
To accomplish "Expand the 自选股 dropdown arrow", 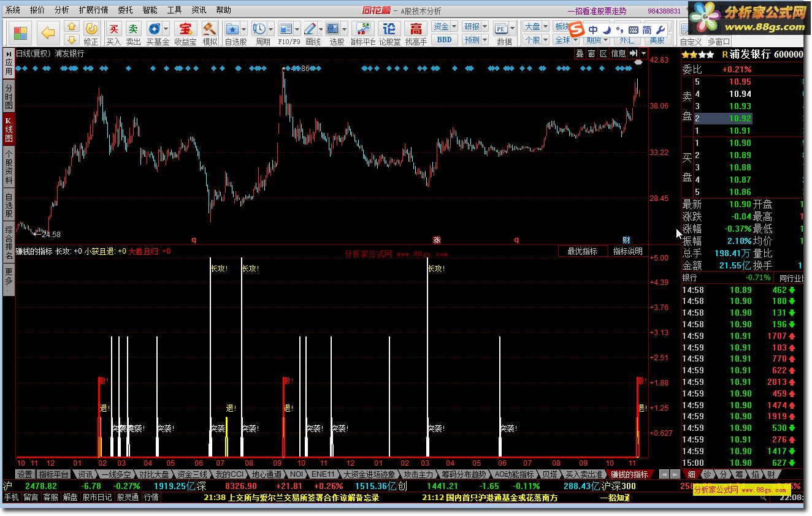I will pos(244,29).
